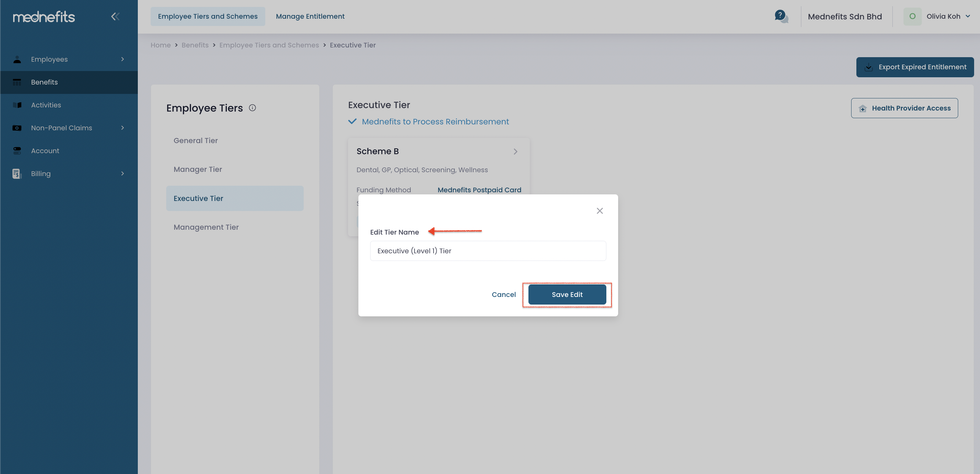Open the Employee Tiers info tooltip icon

(x=252, y=107)
